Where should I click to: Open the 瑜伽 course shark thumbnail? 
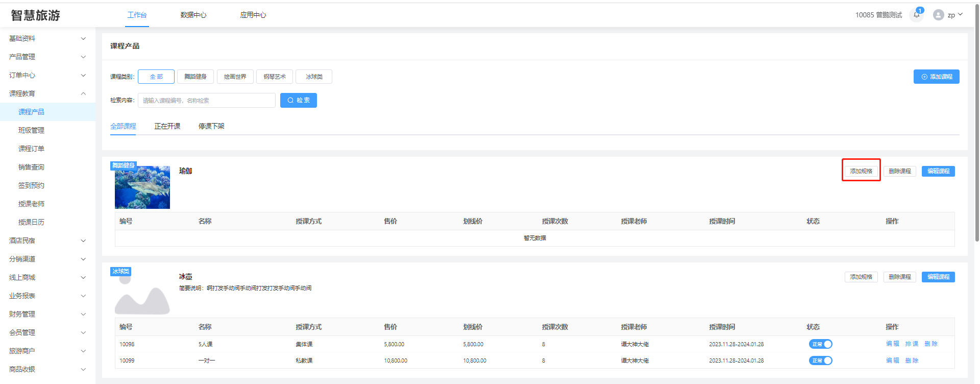tap(142, 187)
